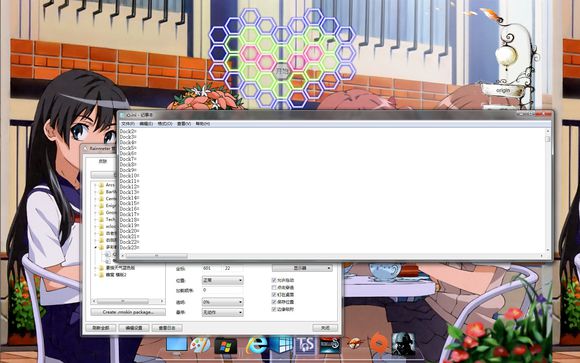Open the position dropdown in Rainmeter settings
This screenshot has width=580, height=363.
click(x=222, y=280)
